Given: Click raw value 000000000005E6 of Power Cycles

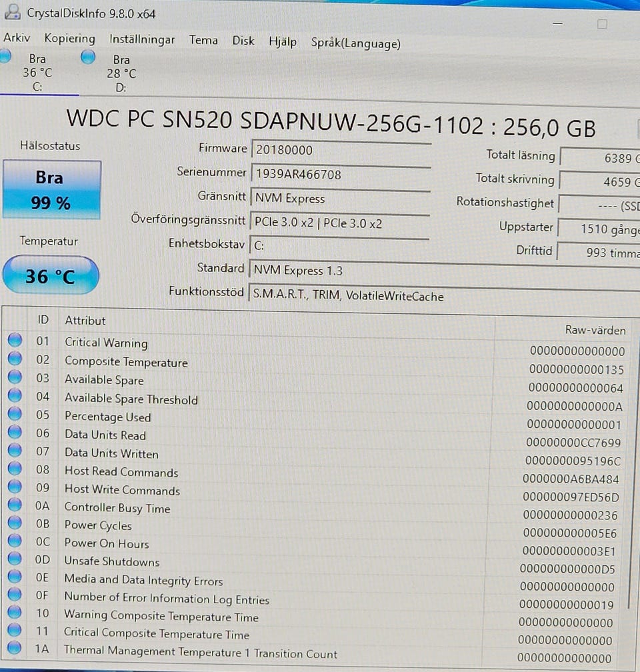Looking at the screenshot, I should point(570,533).
